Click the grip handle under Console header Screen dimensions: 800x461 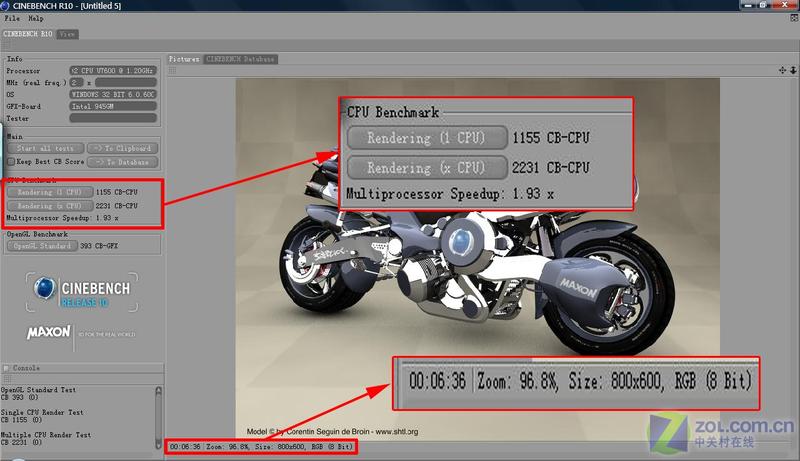pyautogui.click(x=7, y=379)
